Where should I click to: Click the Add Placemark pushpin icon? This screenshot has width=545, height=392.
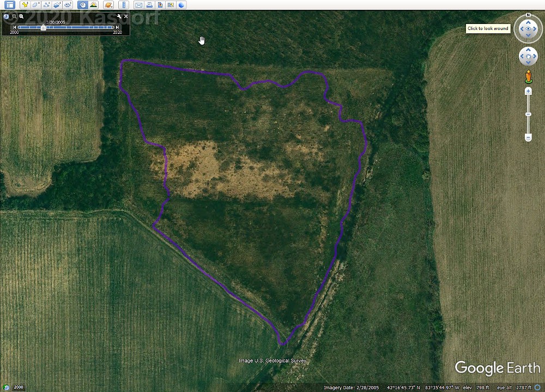click(25, 5)
